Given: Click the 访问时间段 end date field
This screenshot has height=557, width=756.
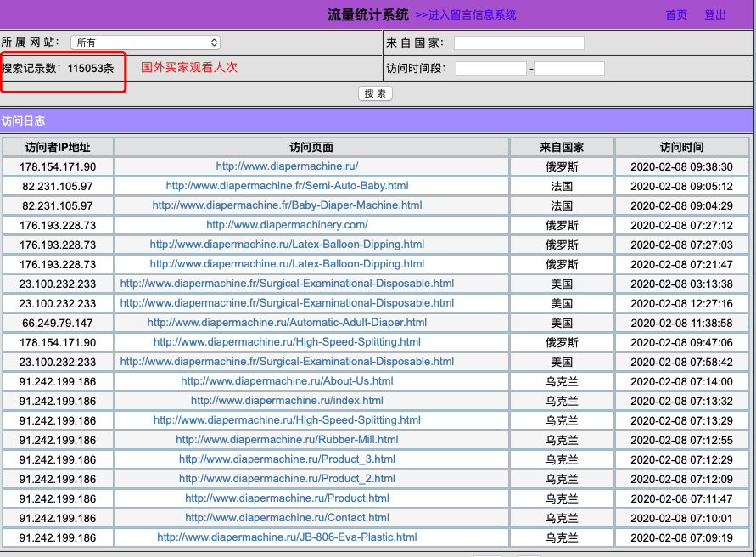Looking at the screenshot, I should pyautogui.click(x=569, y=68).
